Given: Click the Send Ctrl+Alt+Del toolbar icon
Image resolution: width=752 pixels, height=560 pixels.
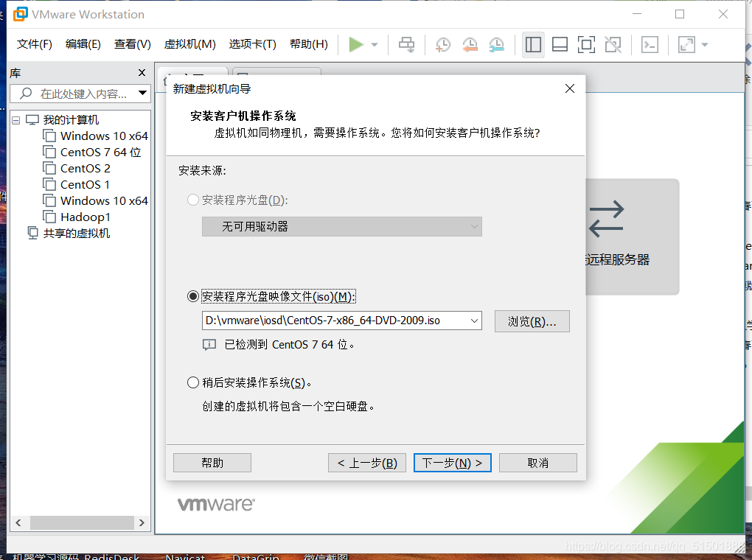Looking at the screenshot, I should (407, 45).
